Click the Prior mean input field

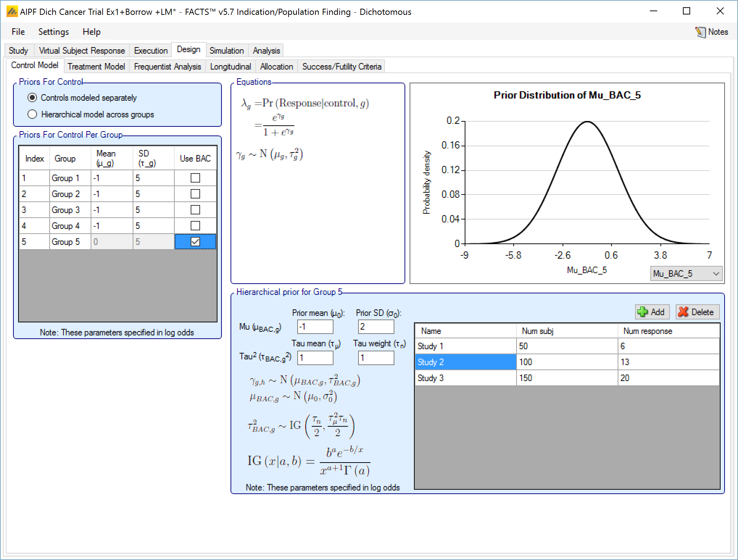[x=315, y=327]
